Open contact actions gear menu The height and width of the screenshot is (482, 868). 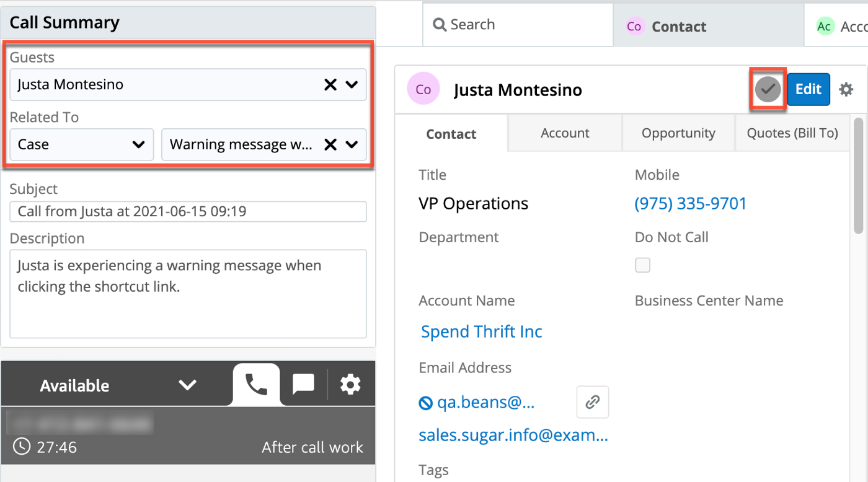(846, 90)
